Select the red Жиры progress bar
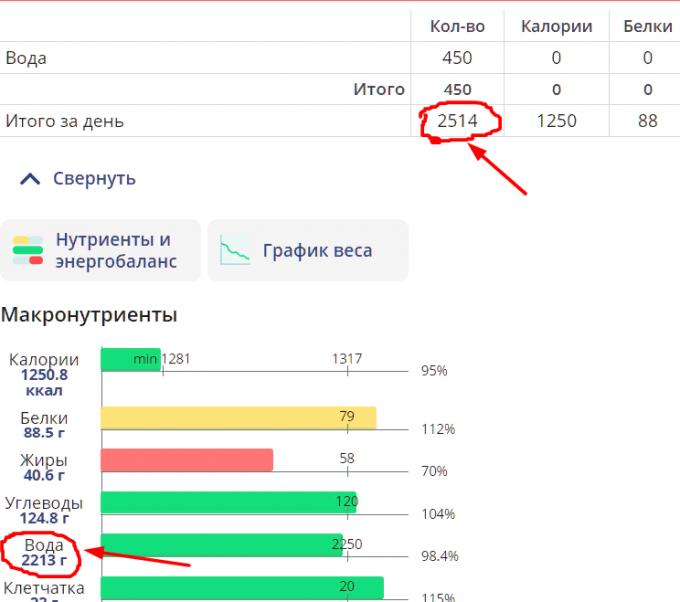Viewport: 680px width, 602px height. click(187, 459)
